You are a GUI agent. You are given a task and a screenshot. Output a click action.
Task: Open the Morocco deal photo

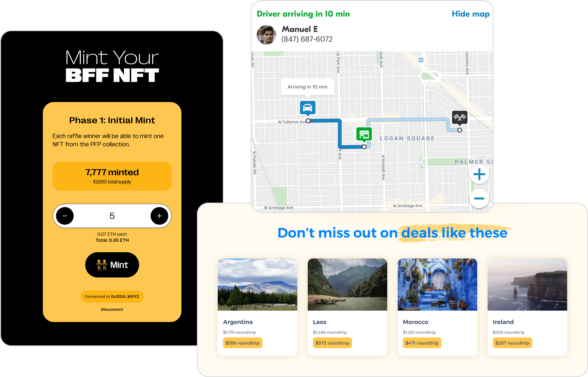click(x=437, y=284)
